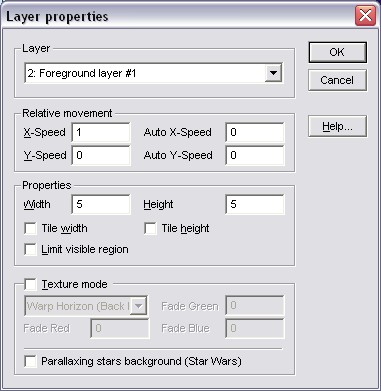Screen dimensions: 381x391
Task: Enable the Tile height checkbox
Action: pos(150,229)
